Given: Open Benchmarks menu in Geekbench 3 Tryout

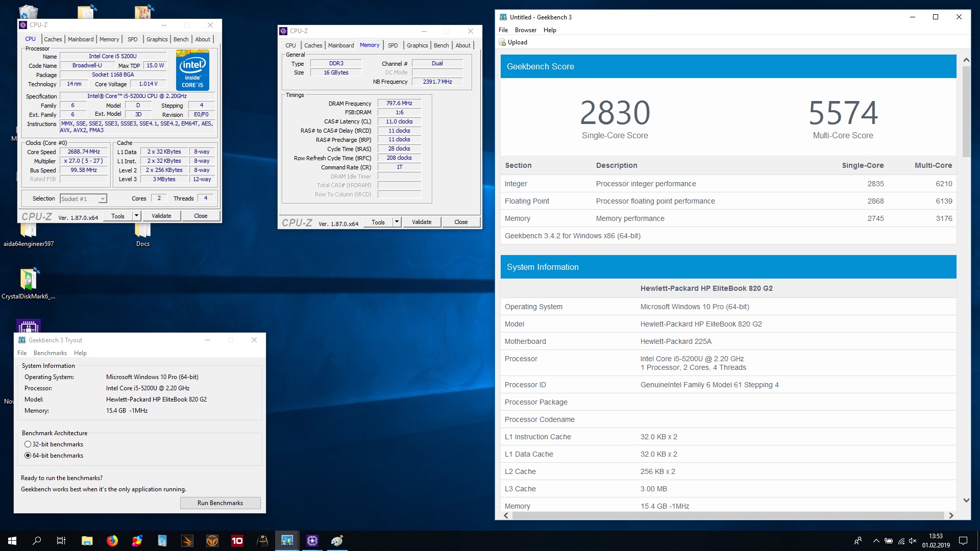Looking at the screenshot, I should click(50, 353).
